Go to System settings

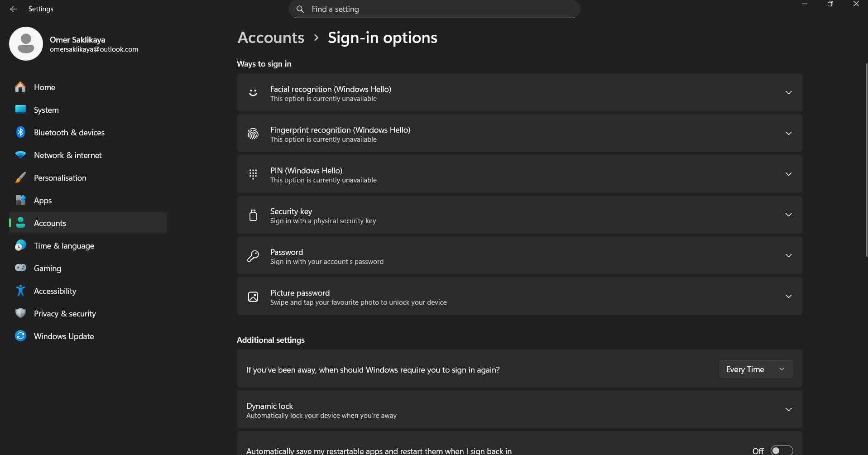click(x=88, y=110)
